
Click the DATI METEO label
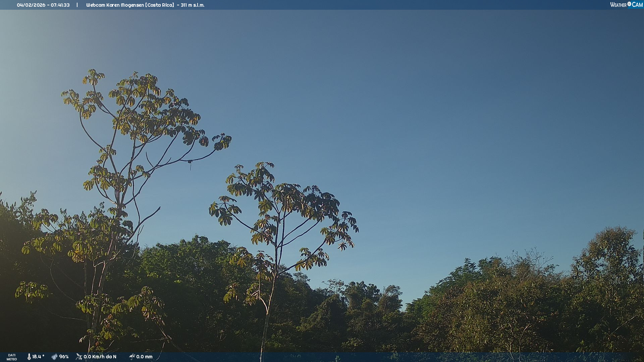[x=12, y=357]
